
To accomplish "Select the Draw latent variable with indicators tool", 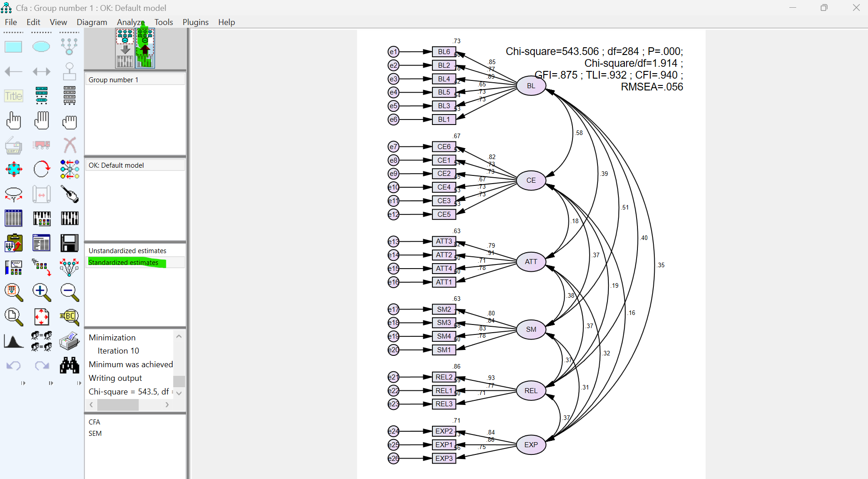I will pyautogui.click(x=69, y=46).
